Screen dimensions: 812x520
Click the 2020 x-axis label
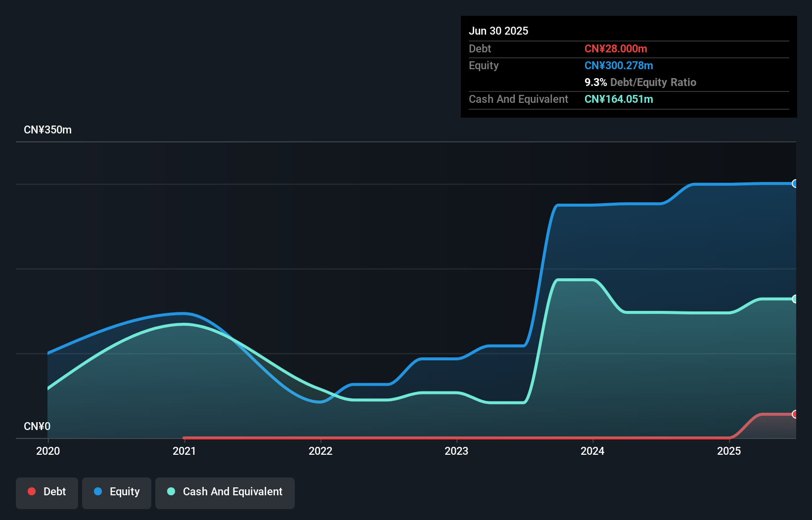[48, 451]
